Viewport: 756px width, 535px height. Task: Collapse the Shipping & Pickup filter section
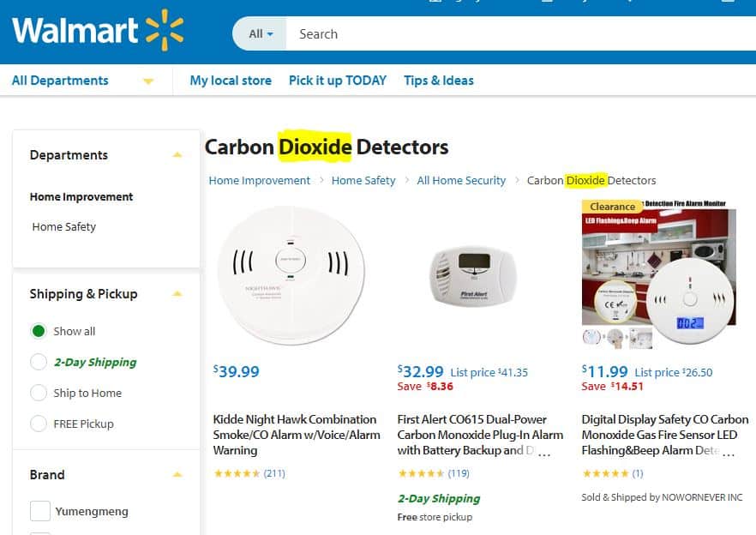177,294
